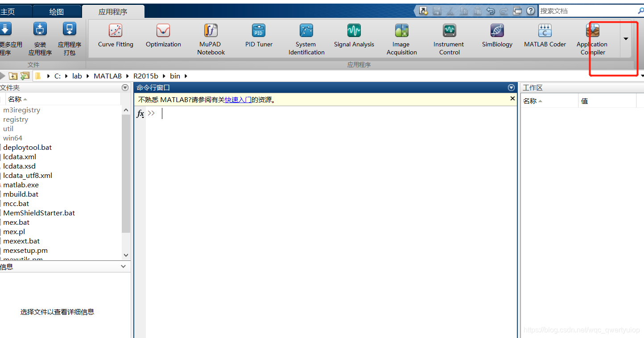Click MATLAB in the address breadcrumb

tap(107, 76)
